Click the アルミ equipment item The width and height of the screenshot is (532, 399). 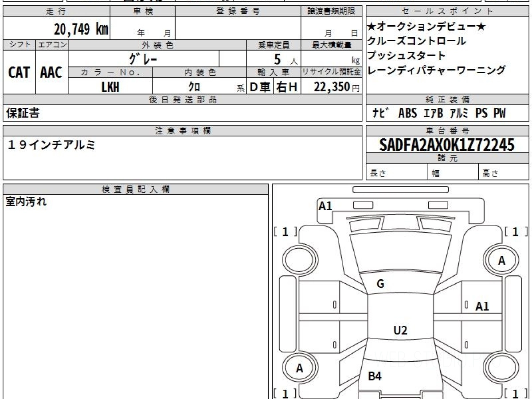(x=459, y=113)
